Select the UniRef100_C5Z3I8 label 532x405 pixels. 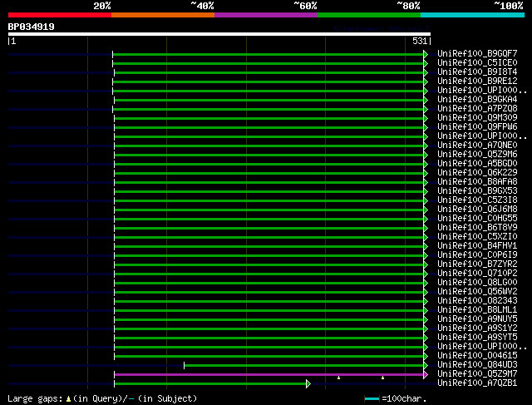coord(477,200)
